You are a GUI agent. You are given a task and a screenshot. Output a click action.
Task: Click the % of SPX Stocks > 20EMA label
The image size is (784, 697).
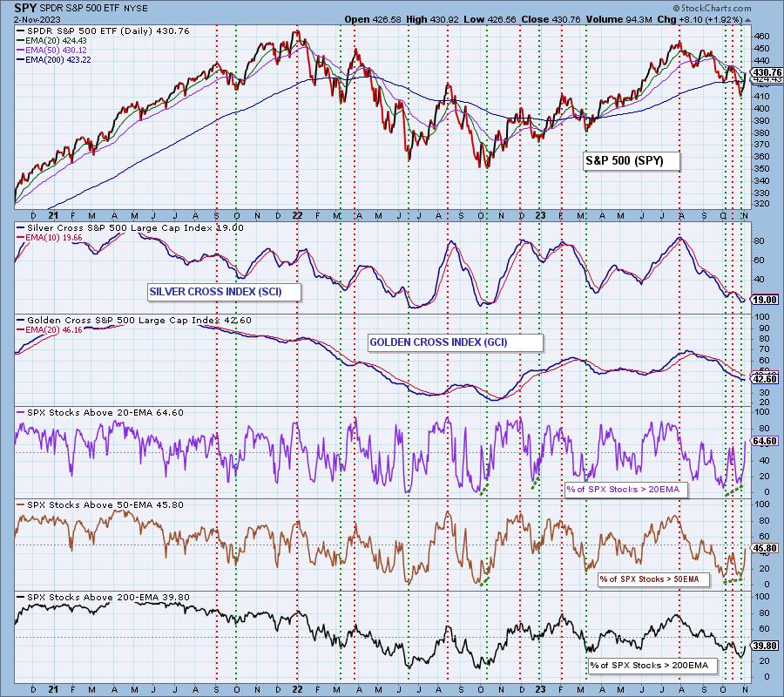click(626, 490)
